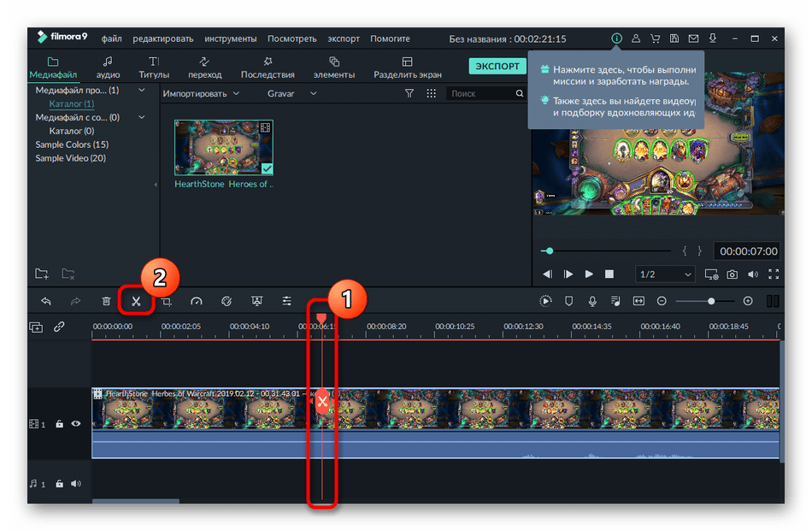
Task: Switch to the Титулы tab
Action: click(154, 68)
